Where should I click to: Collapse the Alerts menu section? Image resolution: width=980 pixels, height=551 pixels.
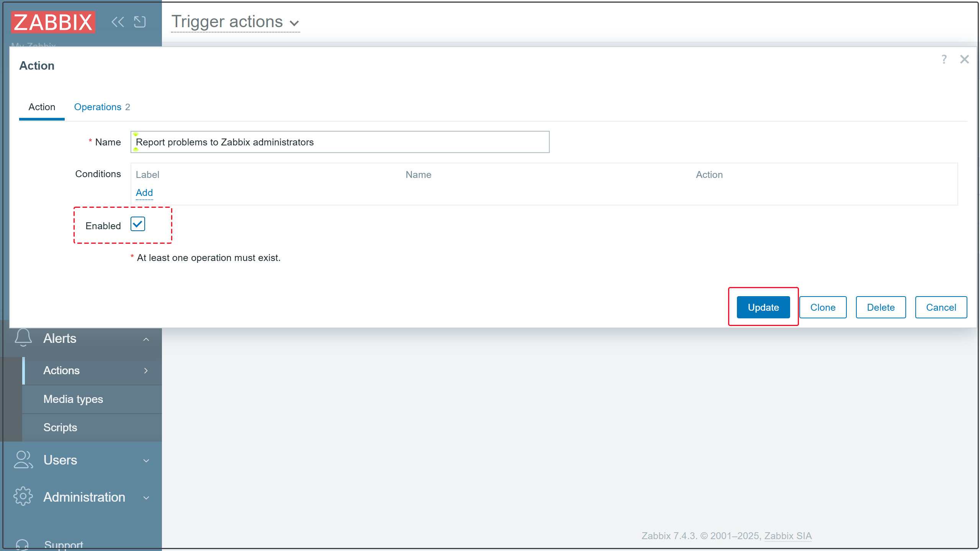point(146,339)
